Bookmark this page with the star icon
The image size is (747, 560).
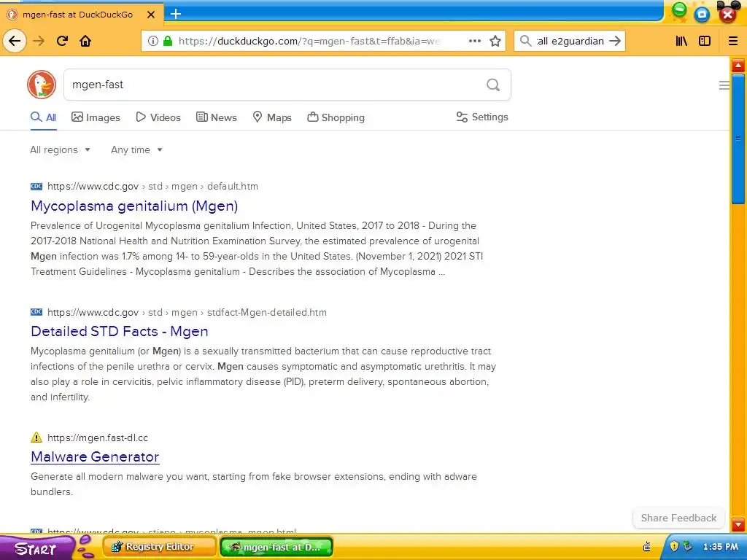(495, 41)
